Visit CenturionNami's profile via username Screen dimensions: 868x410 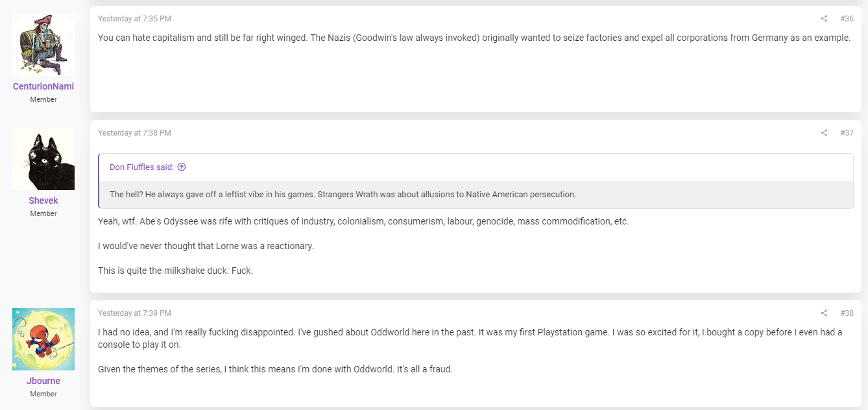click(x=43, y=86)
